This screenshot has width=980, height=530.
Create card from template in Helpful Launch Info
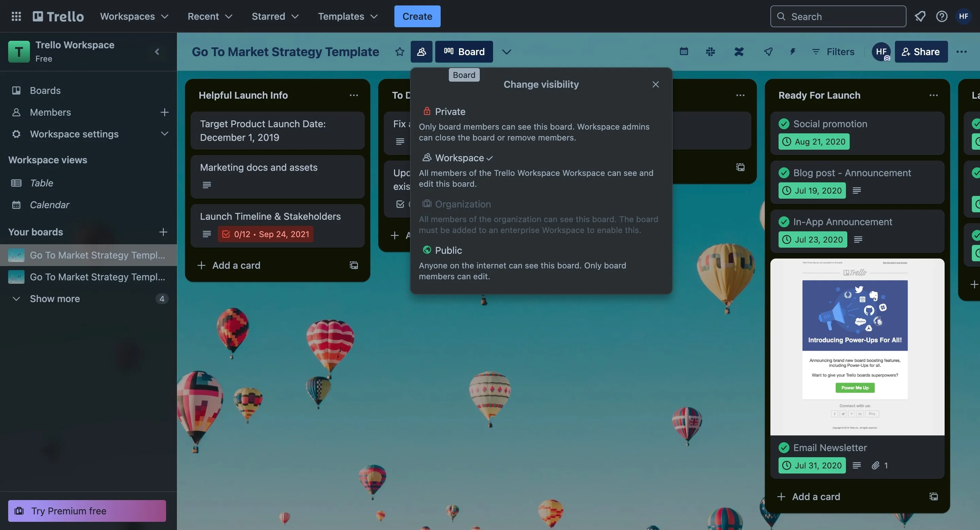click(x=354, y=265)
